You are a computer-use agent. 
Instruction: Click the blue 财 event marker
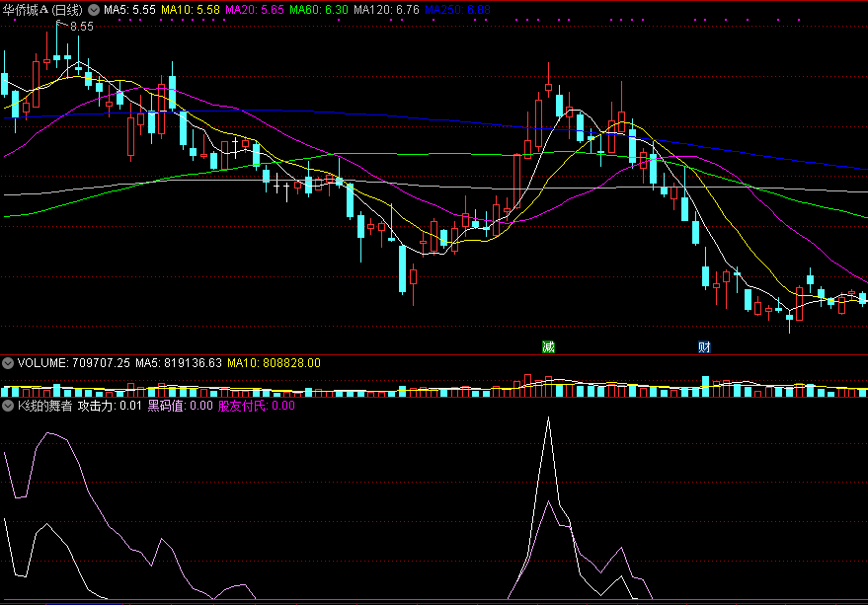pos(704,347)
